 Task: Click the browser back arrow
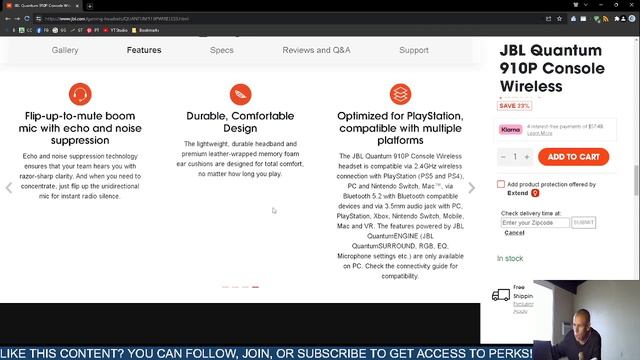coord(8,19)
